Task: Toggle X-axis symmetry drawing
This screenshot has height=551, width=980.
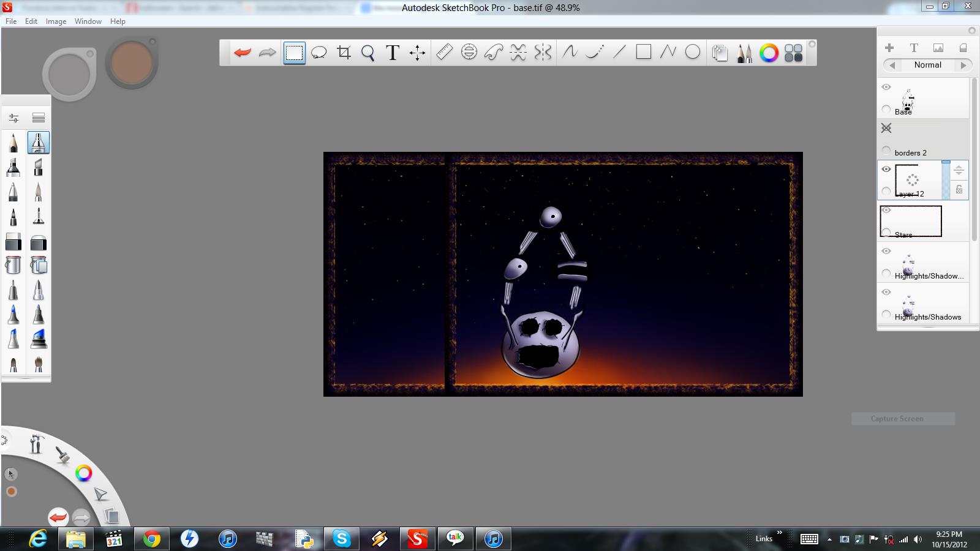Action: [x=518, y=53]
